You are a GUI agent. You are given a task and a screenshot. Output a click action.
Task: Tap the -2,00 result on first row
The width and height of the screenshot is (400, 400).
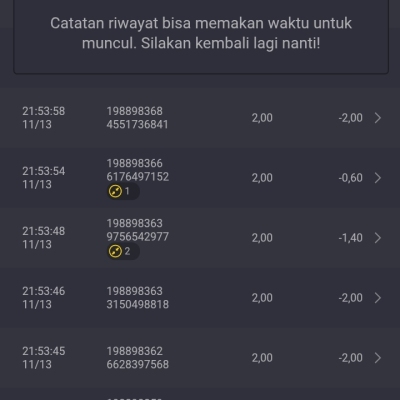(350, 118)
